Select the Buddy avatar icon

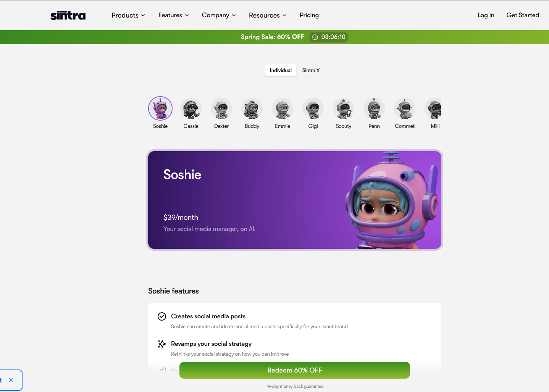point(252,108)
